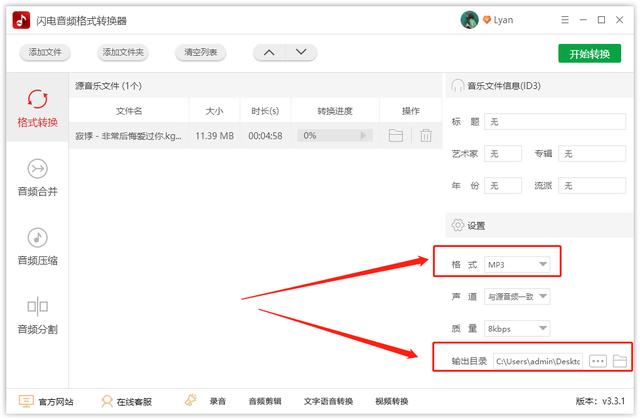Click the 在线客服 person icon
Screen dimensions: 640x420
coord(107,401)
